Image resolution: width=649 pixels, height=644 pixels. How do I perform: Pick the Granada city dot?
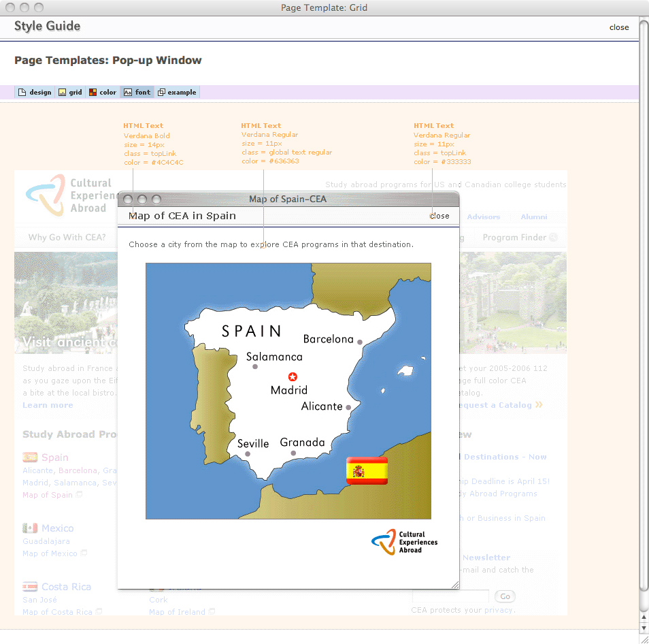click(293, 453)
